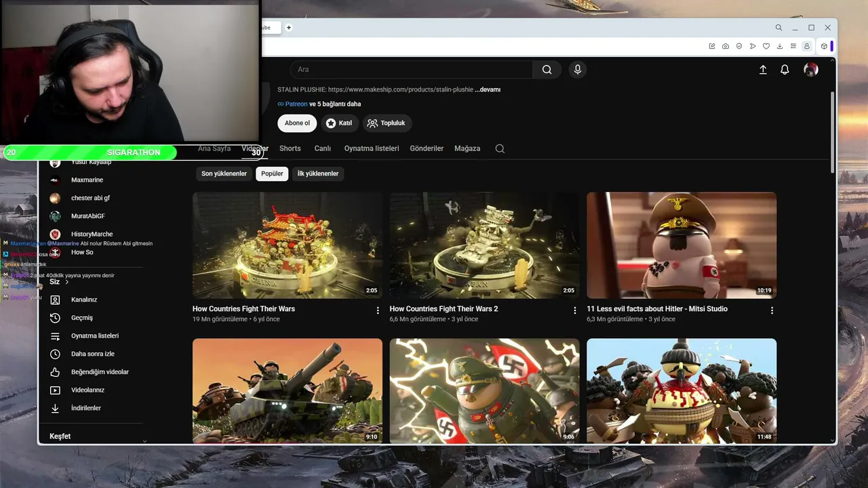Viewport: 868px width, 488px height.
Task: Switch to the Canlı tab
Action: [322, 148]
